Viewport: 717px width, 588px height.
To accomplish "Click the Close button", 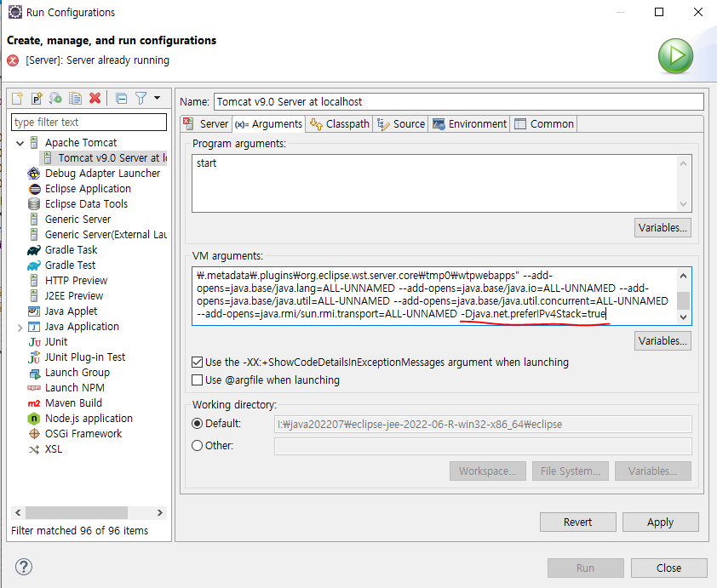I will point(669,568).
